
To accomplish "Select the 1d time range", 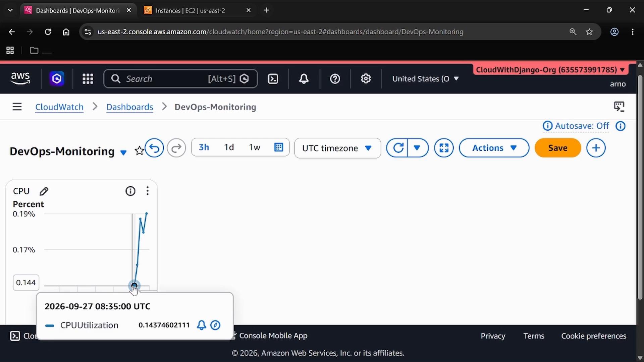I will click(x=229, y=147).
